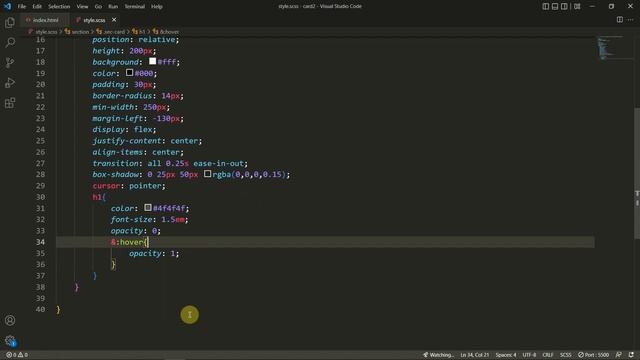Click the '&:hover{' selector text
This screenshot has width=640, height=360.
(x=129, y=242)
